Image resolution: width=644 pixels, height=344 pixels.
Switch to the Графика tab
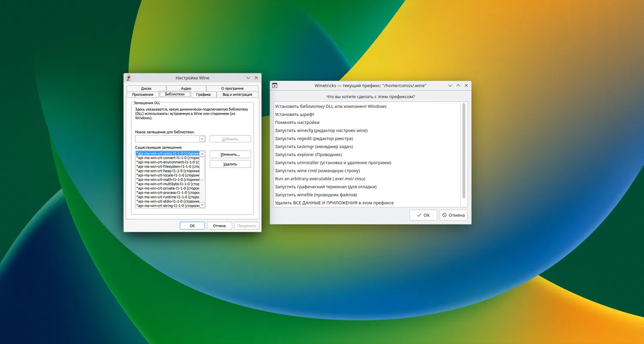203,94
